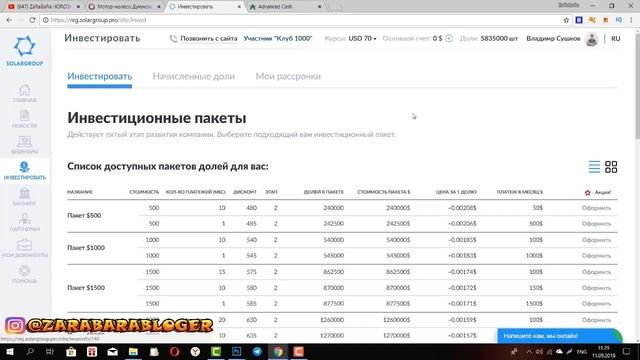Open taskbar search magnifier
Image resolution: width=640 pixels, height=360 pixels.
click(30, 351)
